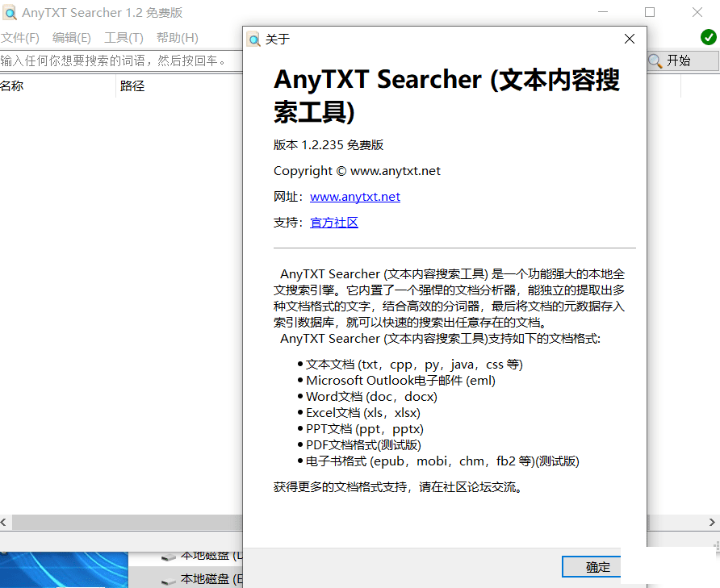The image size is (720, 588).
Task: Maximize the AnyTXT Searcher main window
Action: point(649,12)
